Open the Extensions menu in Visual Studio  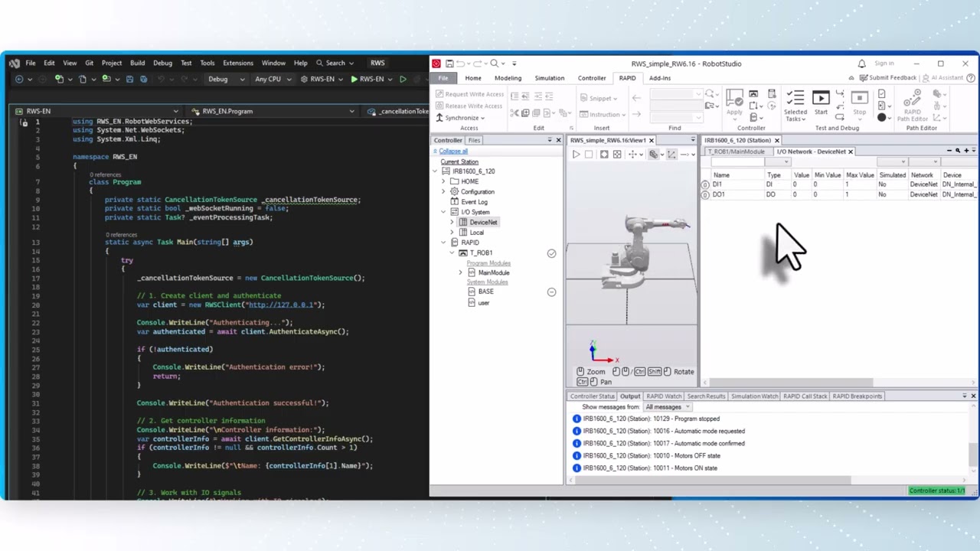[x=238, y=63]
